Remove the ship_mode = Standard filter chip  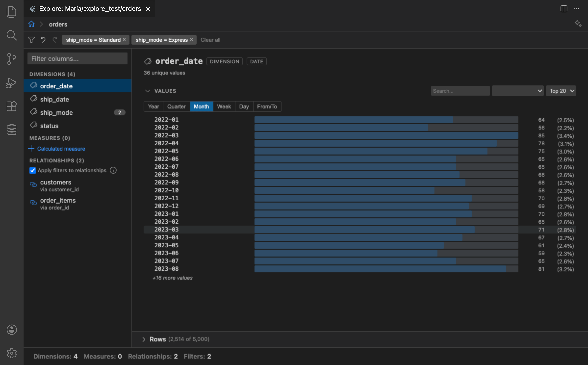click(124, 39)
